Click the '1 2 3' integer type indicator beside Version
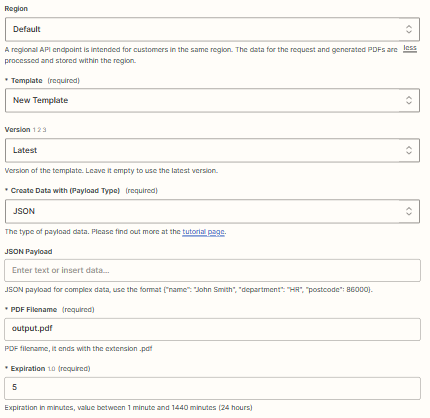Image resolution: width=430 pixels, height=418 pixels. [39, 130]
